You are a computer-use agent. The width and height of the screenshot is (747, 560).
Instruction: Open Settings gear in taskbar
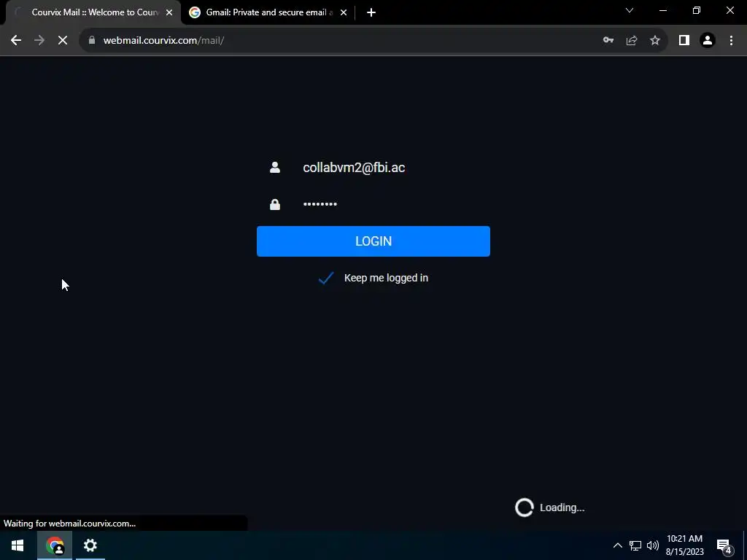coord(90,545)
